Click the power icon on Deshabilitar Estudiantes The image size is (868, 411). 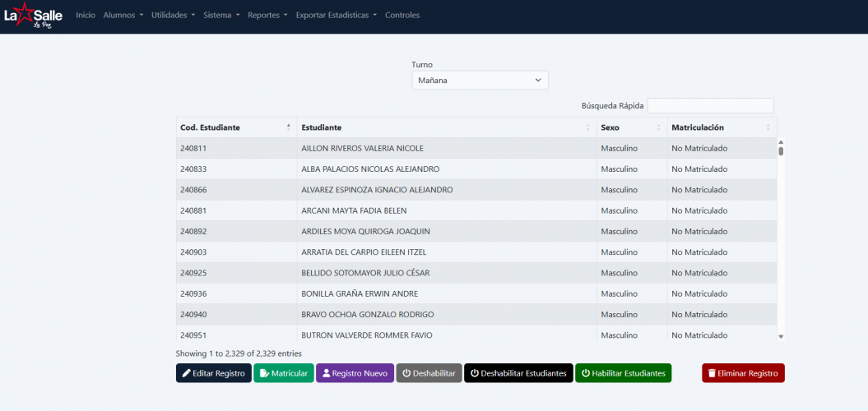(x=475, y=373)
